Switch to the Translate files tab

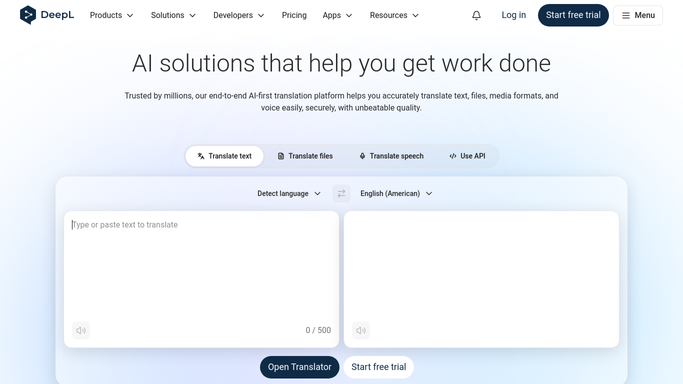click(305, 156)
